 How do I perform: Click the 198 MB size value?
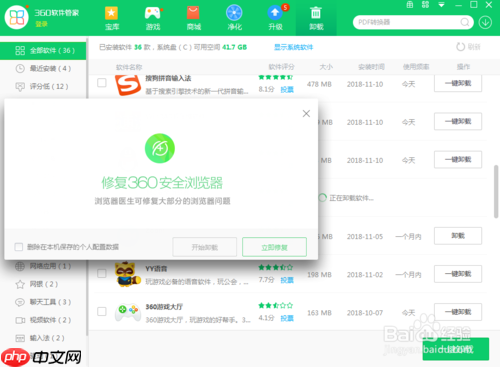pyautogui.click(x=319, y=275)
